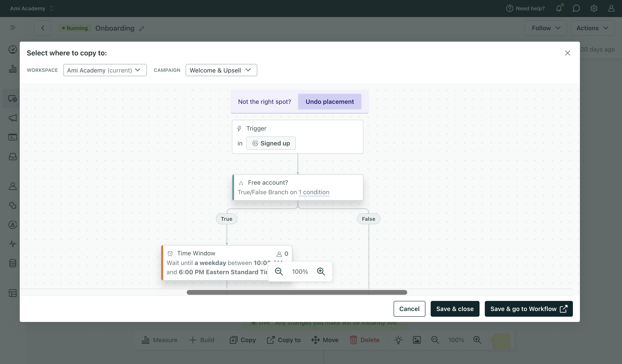Open the Follow dropdown
The image size is (622, 364).
tap(546, 28)
